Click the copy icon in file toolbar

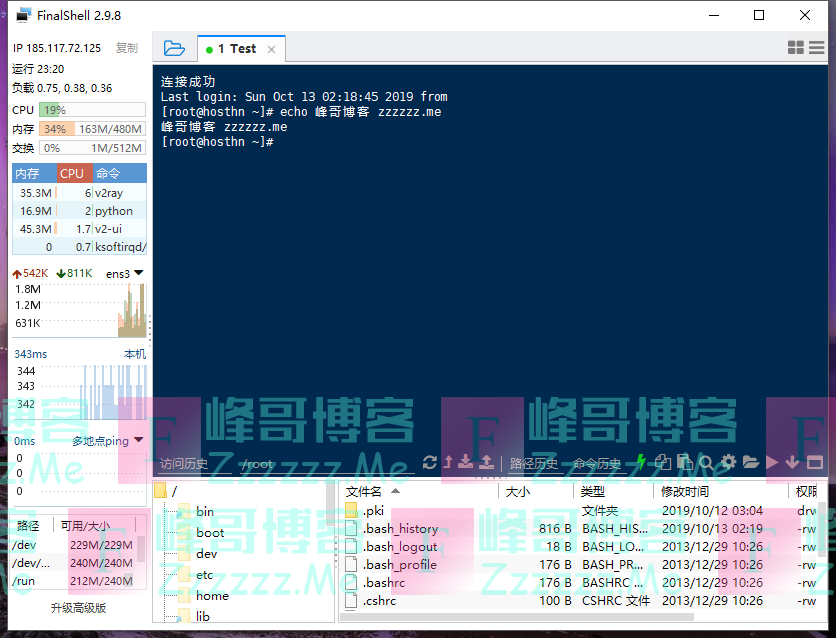pos(665,462)
